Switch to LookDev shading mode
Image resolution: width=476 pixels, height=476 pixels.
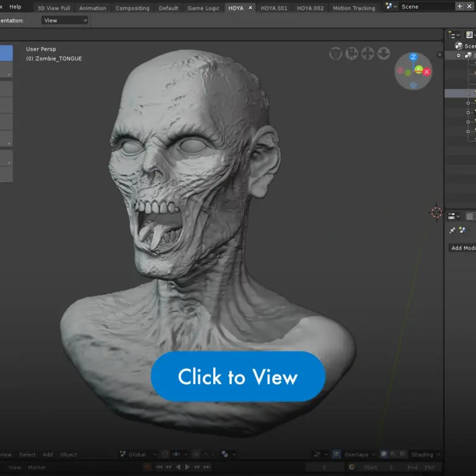tap(394, 454)
